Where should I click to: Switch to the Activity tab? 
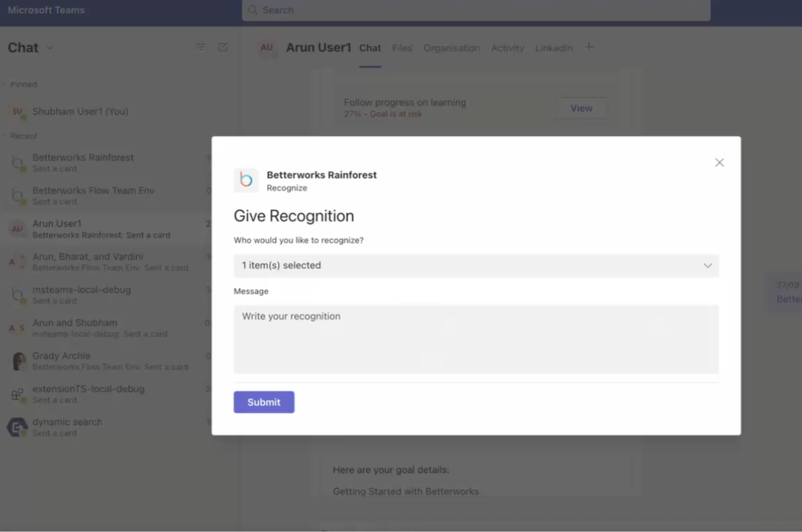[x=508, y=48]
